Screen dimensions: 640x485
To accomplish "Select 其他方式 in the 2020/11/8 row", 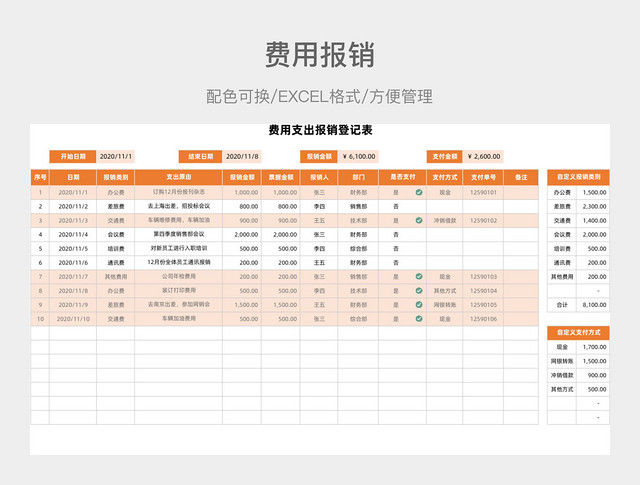I will [444, 291].
